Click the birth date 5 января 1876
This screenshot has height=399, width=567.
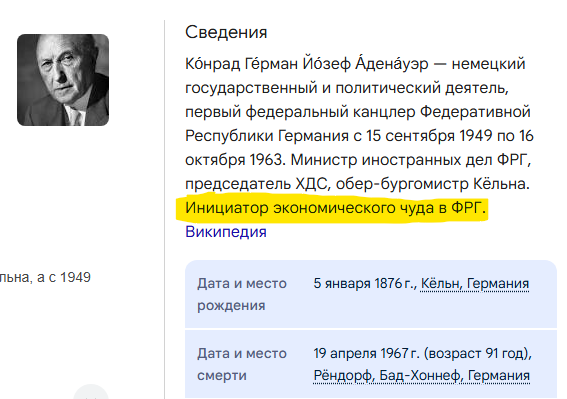pos(364,283)
